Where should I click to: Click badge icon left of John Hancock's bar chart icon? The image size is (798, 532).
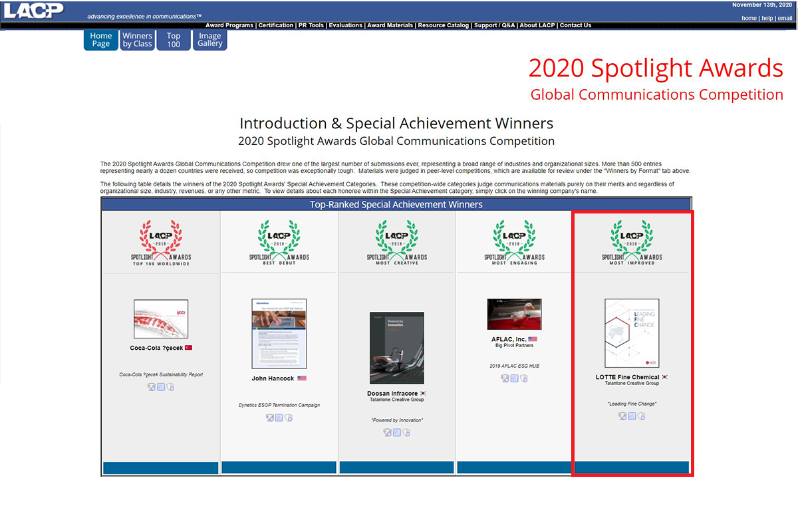269,418
